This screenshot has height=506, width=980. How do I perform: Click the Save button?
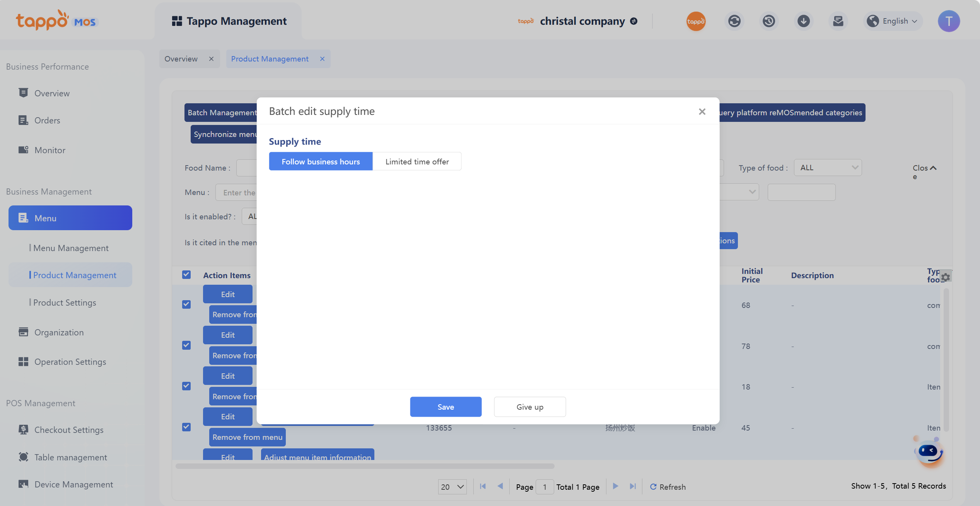point(446,407)
